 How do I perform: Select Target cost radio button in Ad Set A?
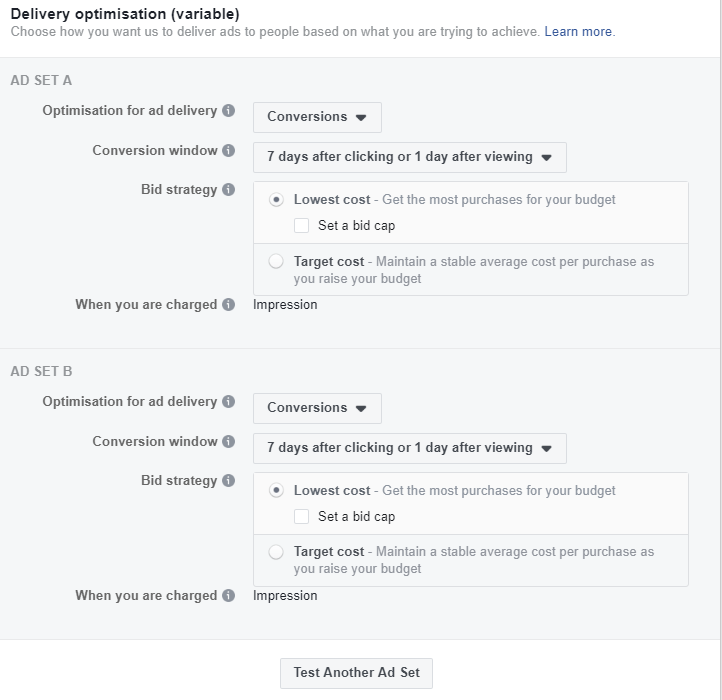tap(277, 262)
